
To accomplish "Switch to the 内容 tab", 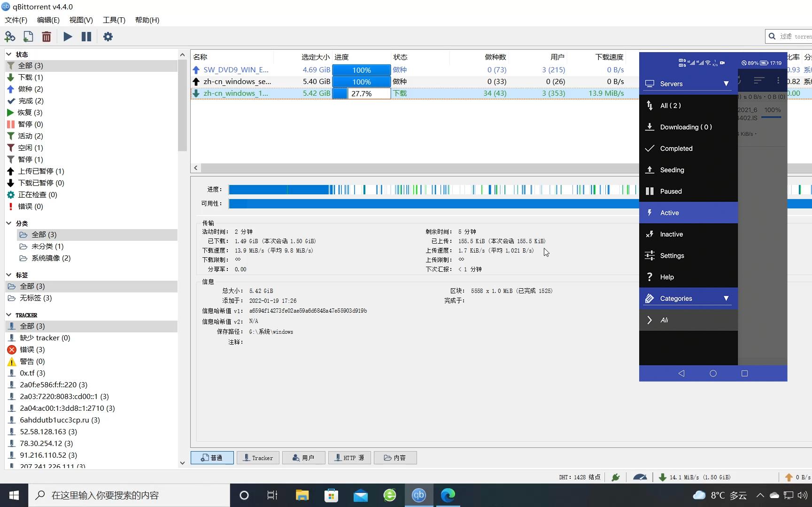I will point(395,458).
